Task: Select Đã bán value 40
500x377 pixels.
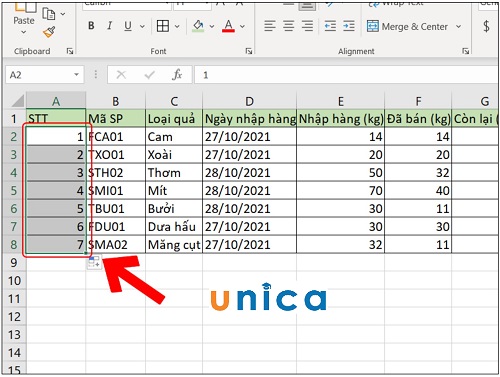Action: click(x=418, y=190)
